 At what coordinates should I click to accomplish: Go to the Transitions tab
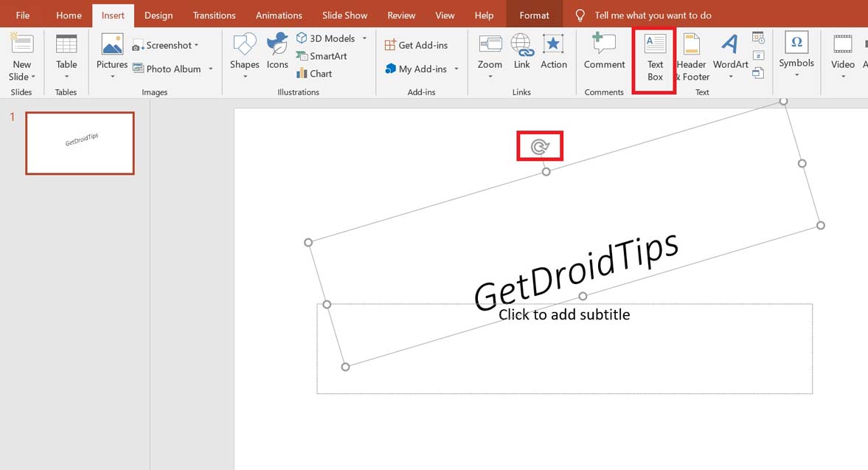click(214, 15)
